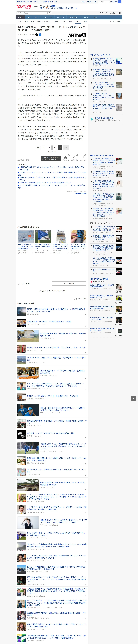Click 記事に関する報告 report icon link
This screenshot has height=644, width=138.
[23, 160]
